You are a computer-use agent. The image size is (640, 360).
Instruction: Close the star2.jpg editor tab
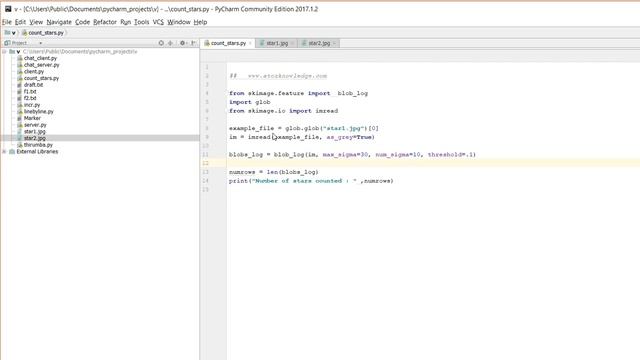(334, 43)
